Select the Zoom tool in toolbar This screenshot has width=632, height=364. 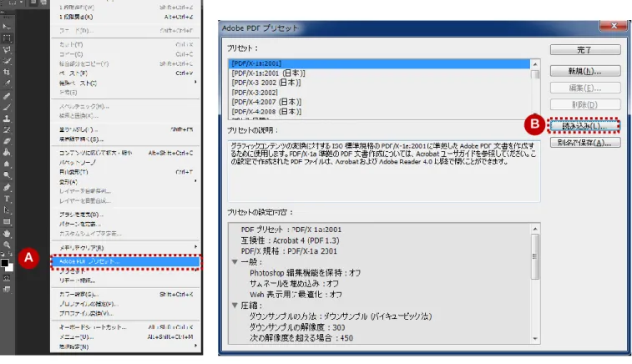(7, 245)
